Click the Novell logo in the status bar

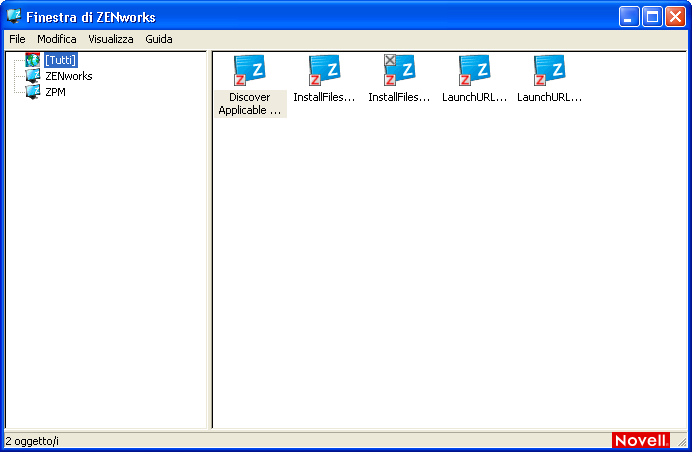pos(641,440)
